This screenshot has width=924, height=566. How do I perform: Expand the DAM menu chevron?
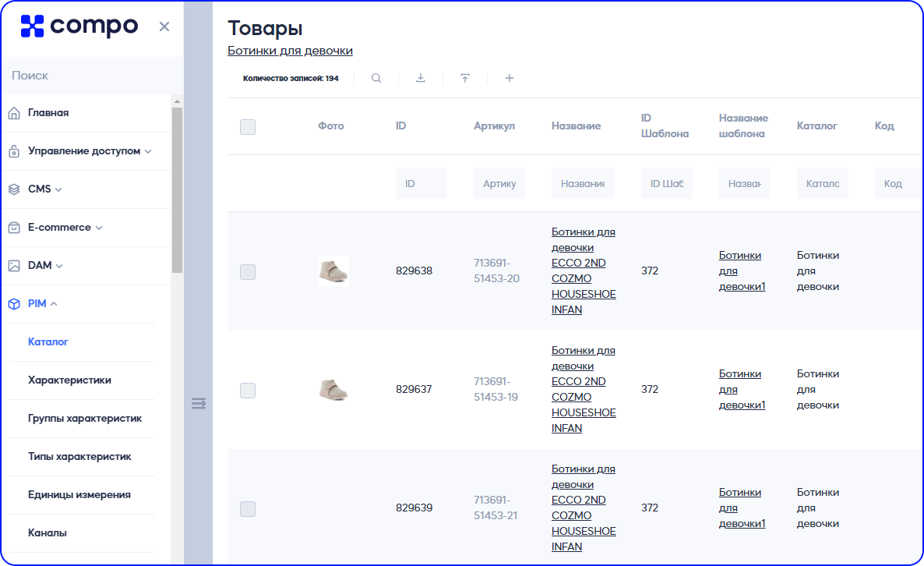(59, 266)
